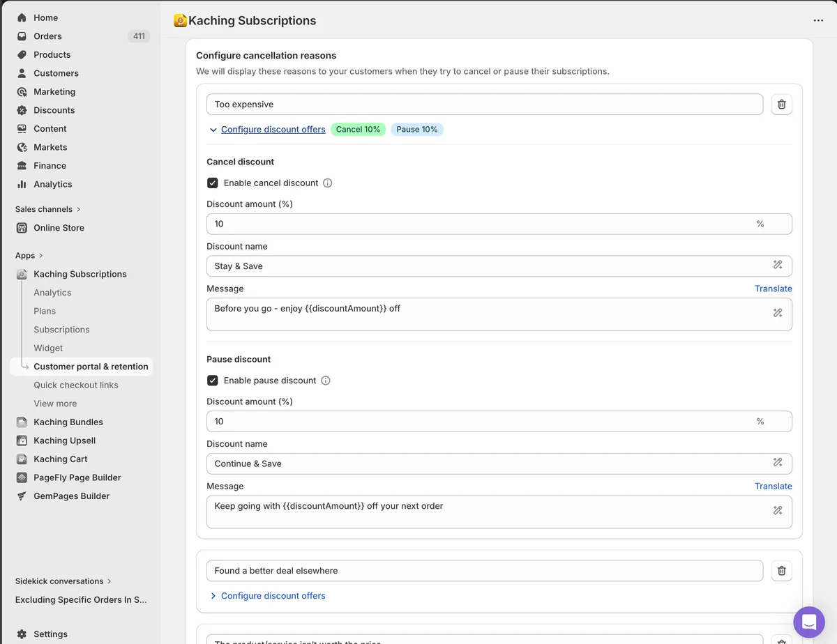The width and height of the screenshot is (837, 644).
Task: Click the Content icon in sidebar
Action: click(x=22, y=129)
